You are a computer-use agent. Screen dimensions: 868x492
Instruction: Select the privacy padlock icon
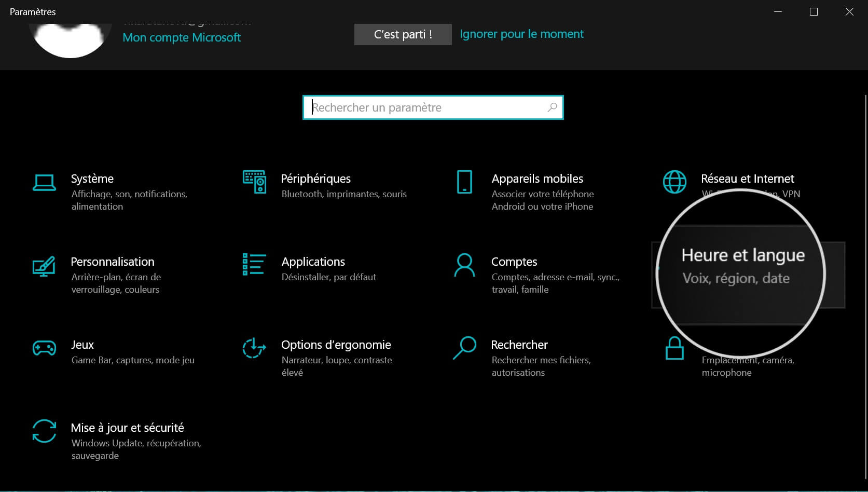[674, 348]
